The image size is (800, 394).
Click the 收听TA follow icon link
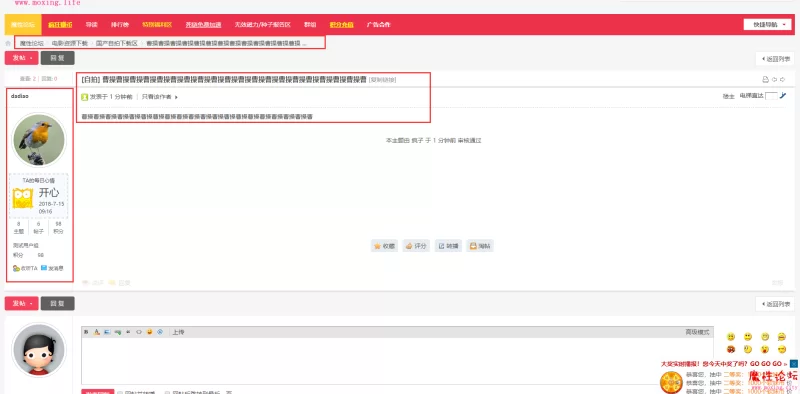(26, 268)
